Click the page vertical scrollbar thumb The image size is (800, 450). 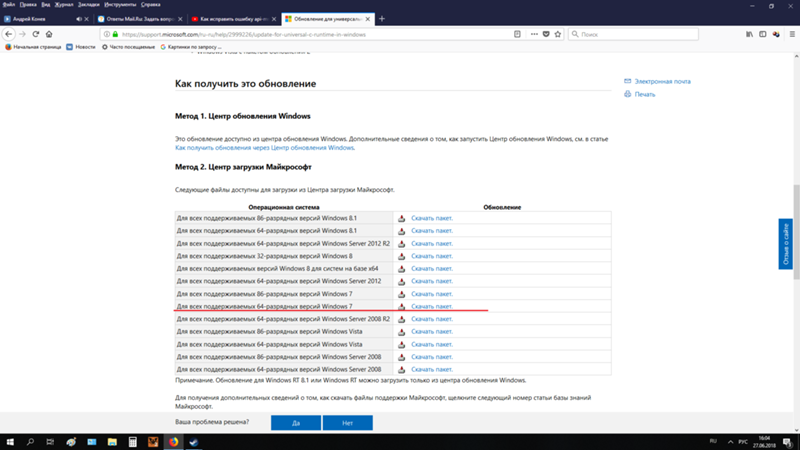click(796, 232)
